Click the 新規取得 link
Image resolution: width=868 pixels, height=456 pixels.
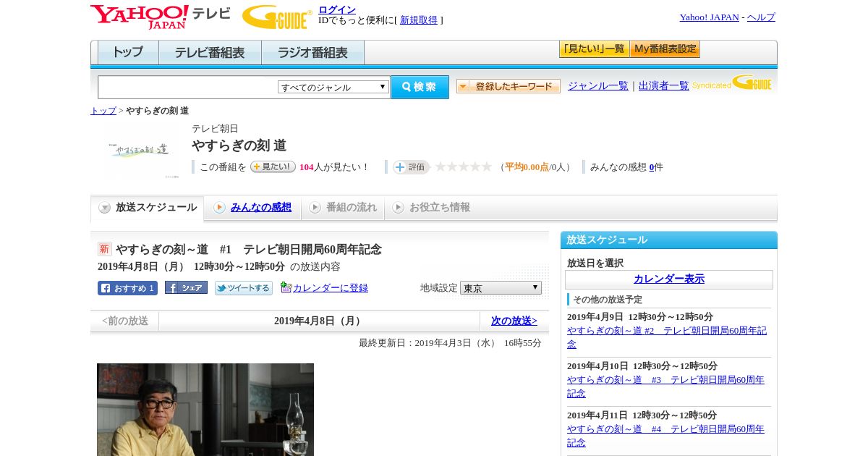tap(419, 20)
